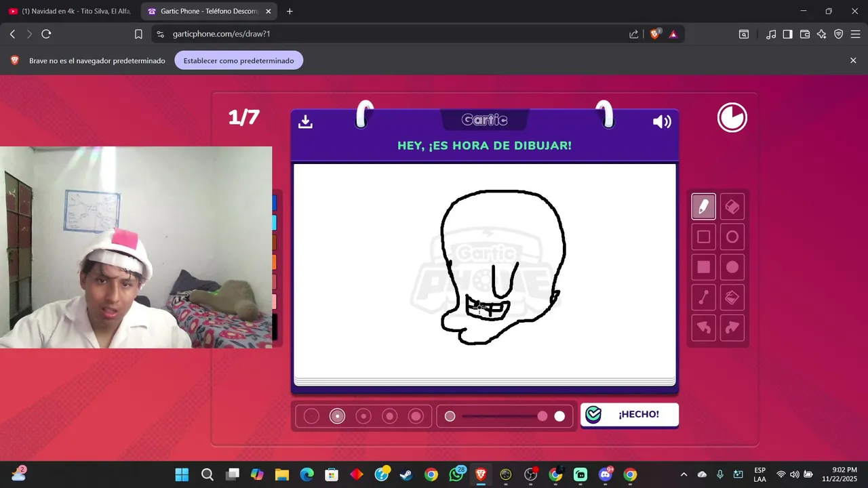Open Steam from the taskbar
This screenshot has width=868, height=488.
coord(406,474)
